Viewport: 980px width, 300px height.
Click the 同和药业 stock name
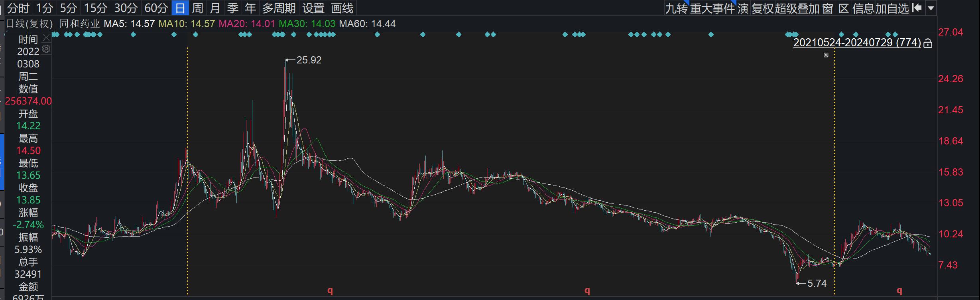pos(79,24)
